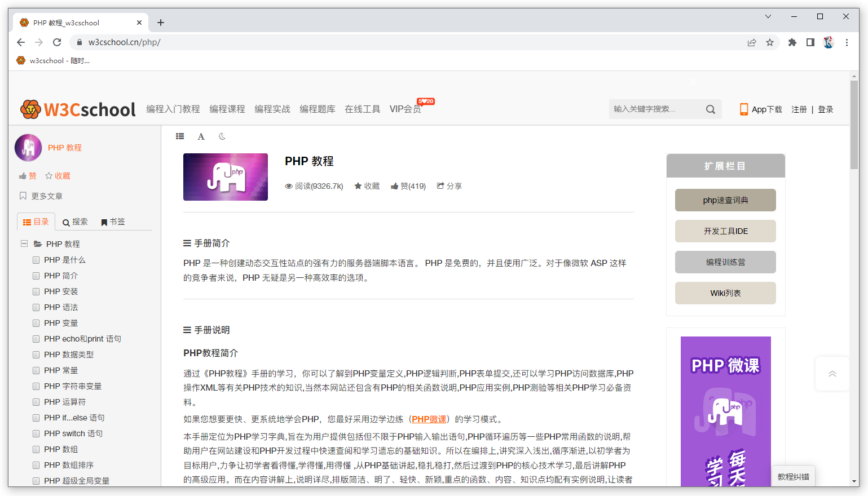Image resolution: width=868 pixels, height=496 pixels.
Task: Toggle 收藏 favorite in the left sidebar
Action: coord(58,176)
